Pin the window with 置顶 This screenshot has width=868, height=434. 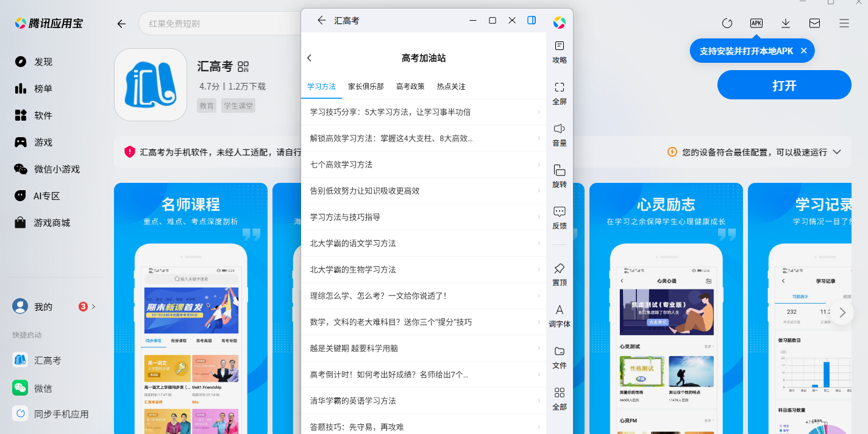coord(560,274)
